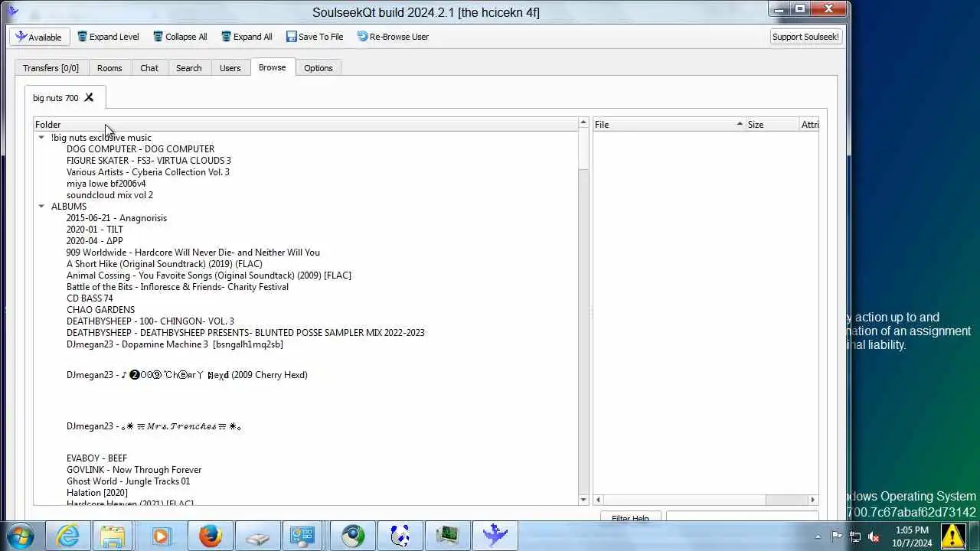Screen dimensions: 980x551
Task: Switch to the Users tab
Action: click(230, 68)
